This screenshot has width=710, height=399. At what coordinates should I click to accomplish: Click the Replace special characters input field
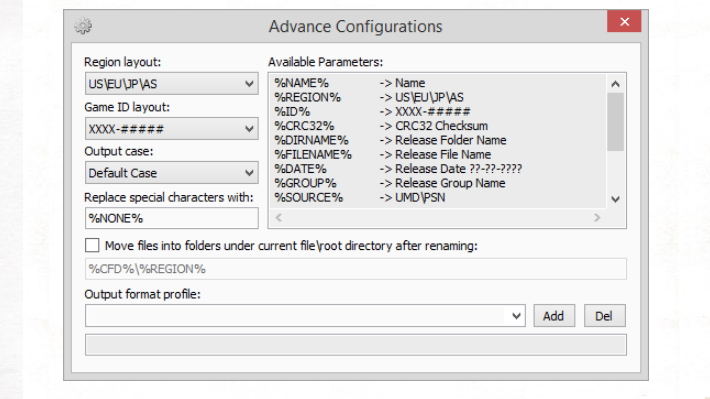[172, 218]
